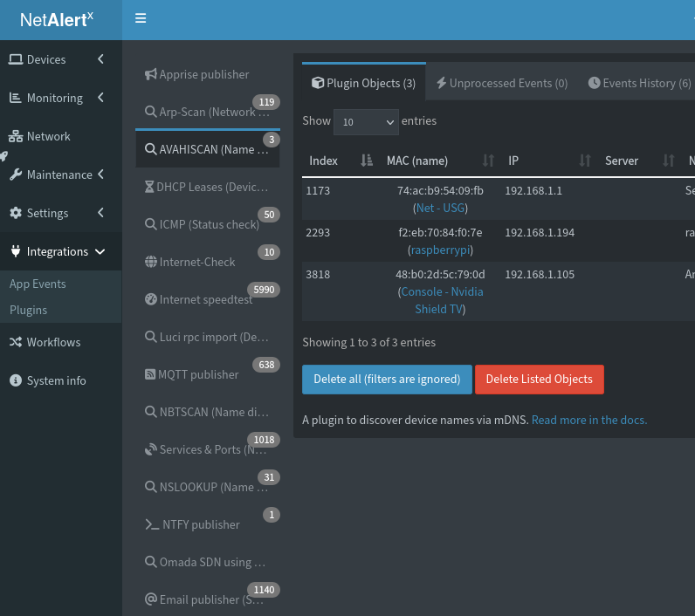Follow the Read more in the docs link

(x=589, y=420)
